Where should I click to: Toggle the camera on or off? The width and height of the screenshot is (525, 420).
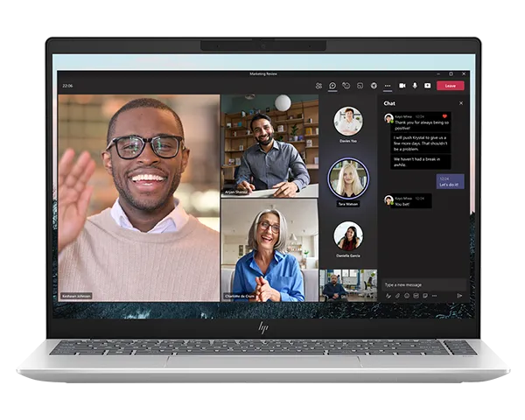(402, 86)
